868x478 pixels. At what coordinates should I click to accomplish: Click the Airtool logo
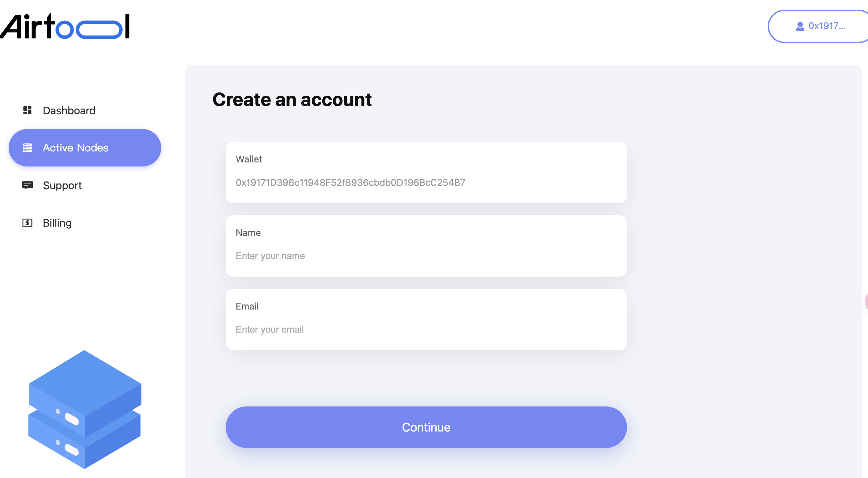[65, 26]
